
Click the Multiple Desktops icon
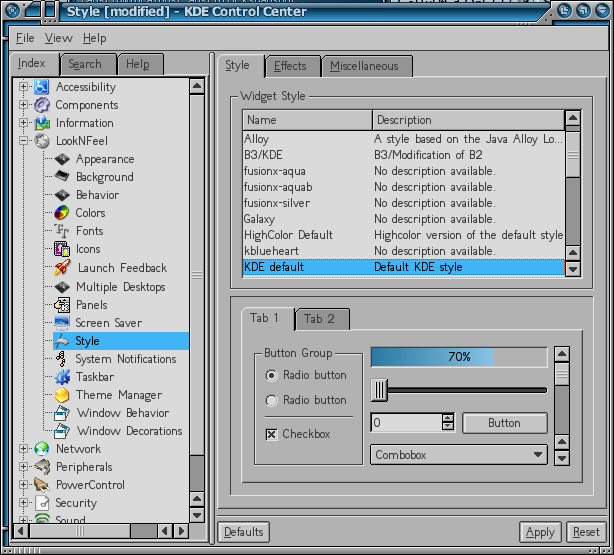coord(62,287)
